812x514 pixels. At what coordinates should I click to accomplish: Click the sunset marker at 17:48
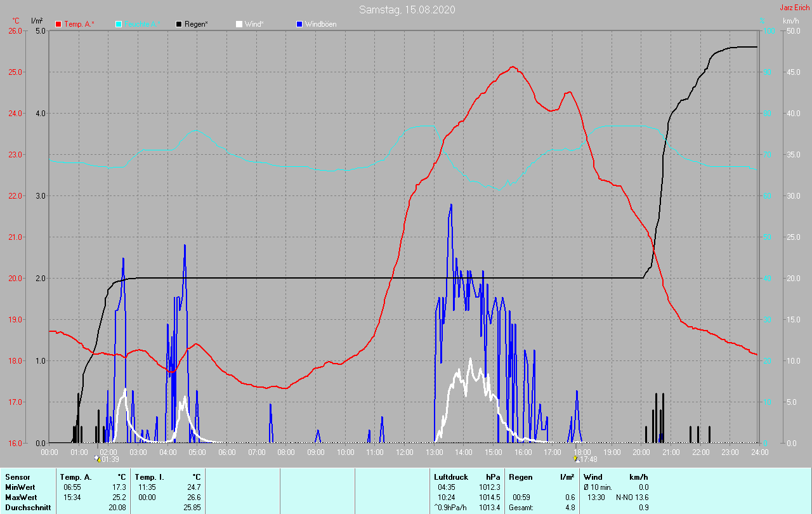pos(576,458)
